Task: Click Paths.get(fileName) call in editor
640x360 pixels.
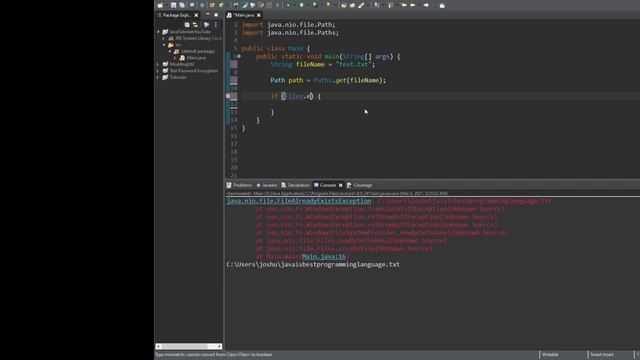Action: click(349, 80)
